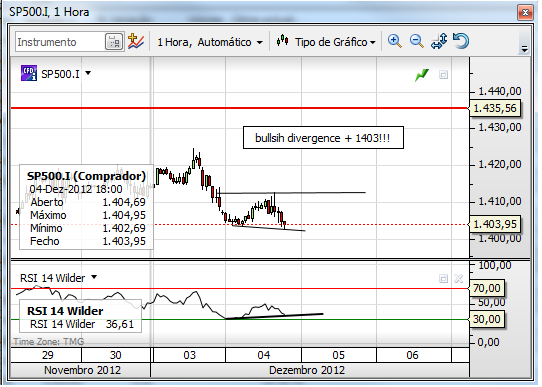Click into the Instrumento input field
The width and height of the screenshot is (542, 387).
(60, 42)
